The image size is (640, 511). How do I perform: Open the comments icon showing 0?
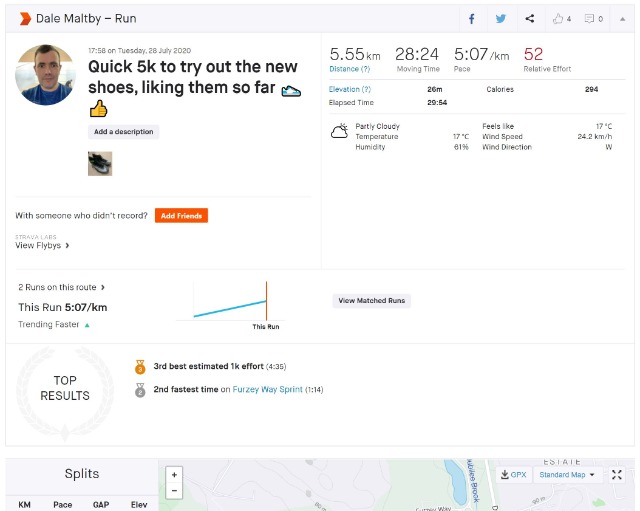(x=589, y=19)
